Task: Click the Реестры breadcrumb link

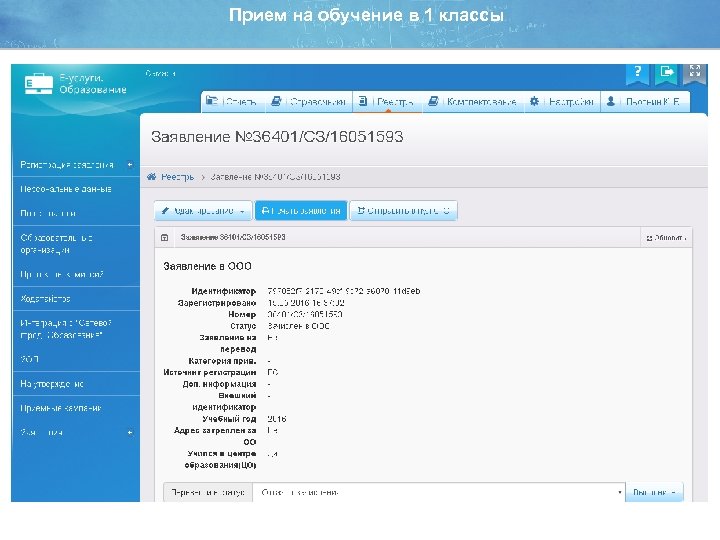Action: tap(177, 177)
